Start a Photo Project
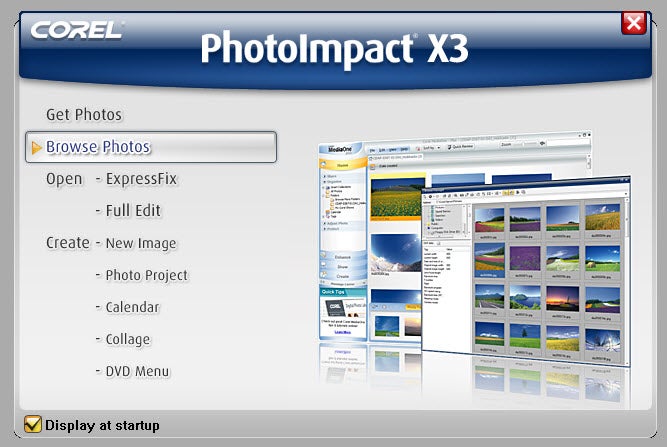 tap(146, 275)
